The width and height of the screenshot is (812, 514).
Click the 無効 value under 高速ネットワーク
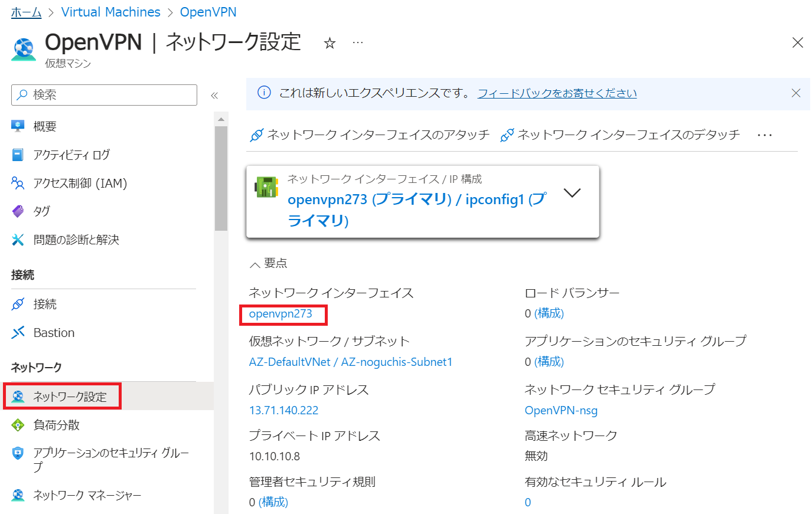pyautogui.click(x=536, y=456)
